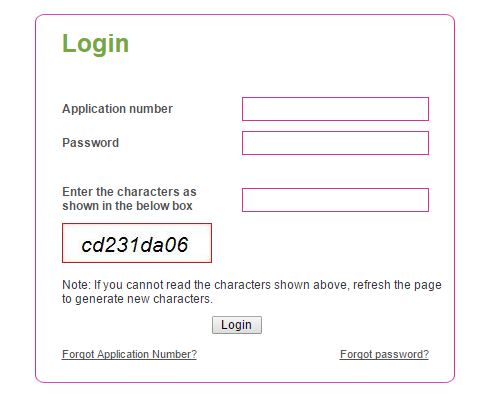The image size is (492, 399).
Task: Click the 'shown in the below box' text
Action: tap(127, 206)
